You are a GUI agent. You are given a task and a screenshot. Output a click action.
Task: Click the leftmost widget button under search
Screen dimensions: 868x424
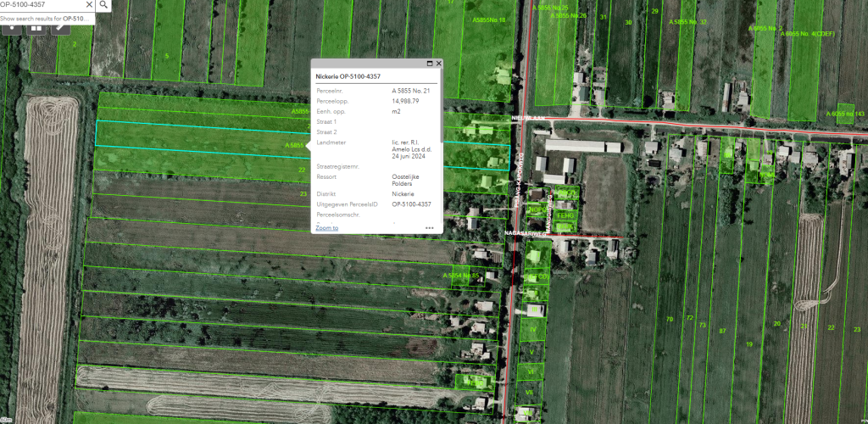pos(14,27)
